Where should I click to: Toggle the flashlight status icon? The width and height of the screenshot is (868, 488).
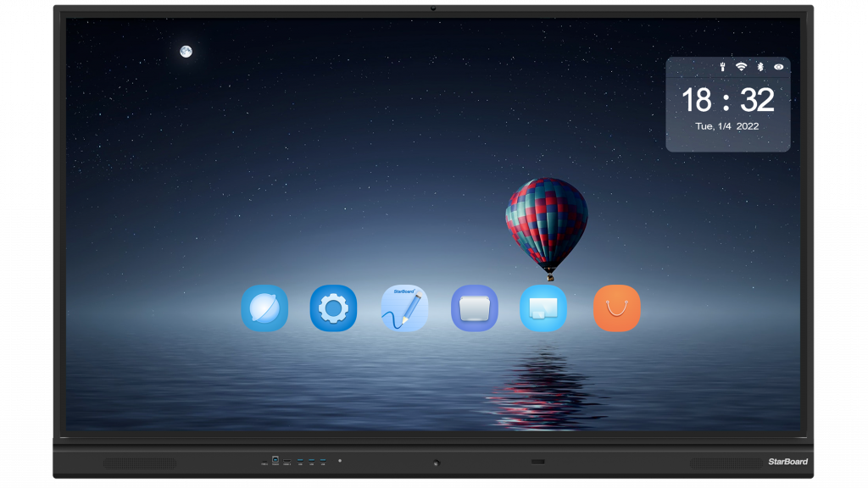click(722, 66)
